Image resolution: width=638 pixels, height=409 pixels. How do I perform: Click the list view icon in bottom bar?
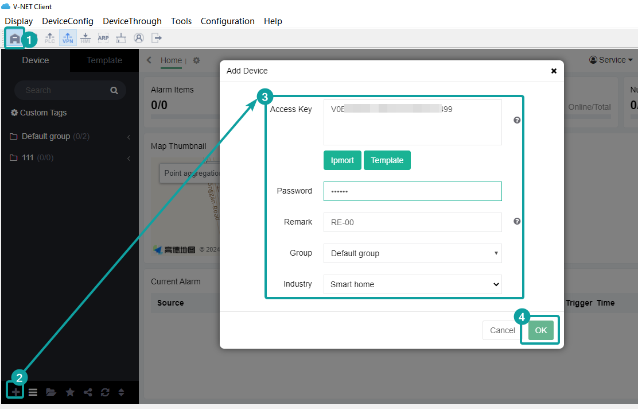pyautogui.click(x=33, y=392)
